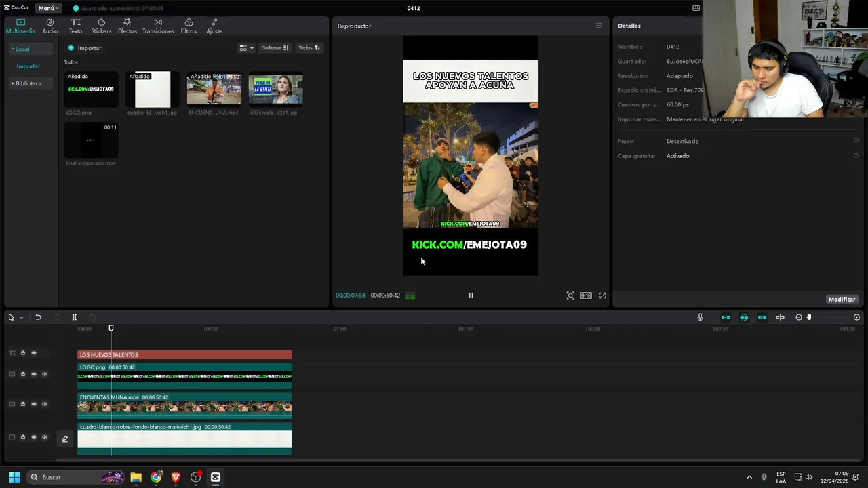Click the preview focus zoom icon
The width and height of the screenshot is (868, 488).
click(x=570, y=296)
